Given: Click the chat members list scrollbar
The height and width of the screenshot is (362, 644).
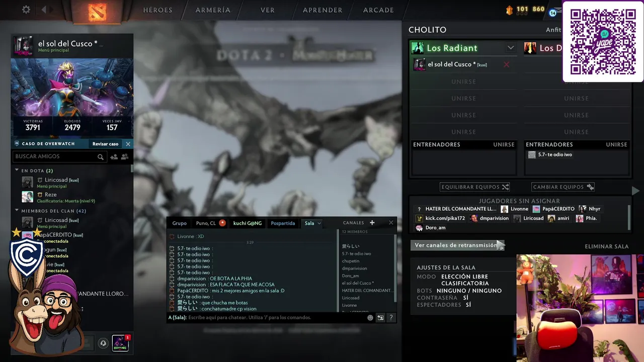Looking at the screenshot, I should pyautogui.click(x=395, y=269).
